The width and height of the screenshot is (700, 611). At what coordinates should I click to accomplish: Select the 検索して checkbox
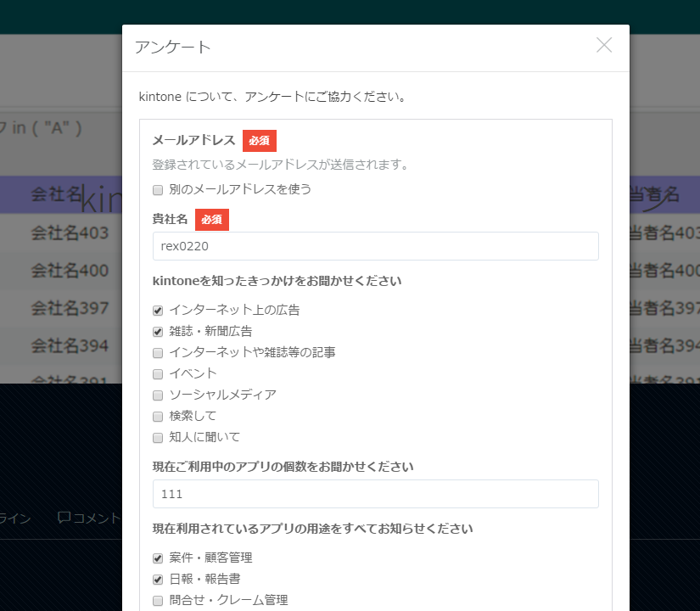click(x=158, y=417)
